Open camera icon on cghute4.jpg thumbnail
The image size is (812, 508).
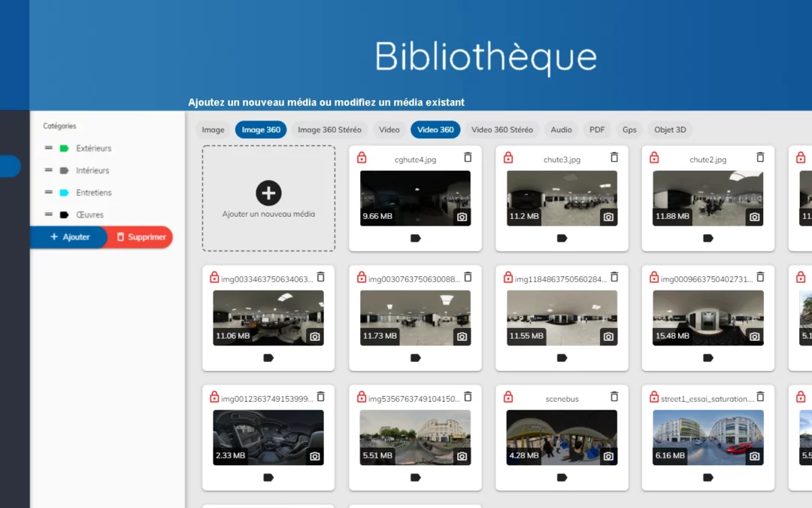click(462, 217)
